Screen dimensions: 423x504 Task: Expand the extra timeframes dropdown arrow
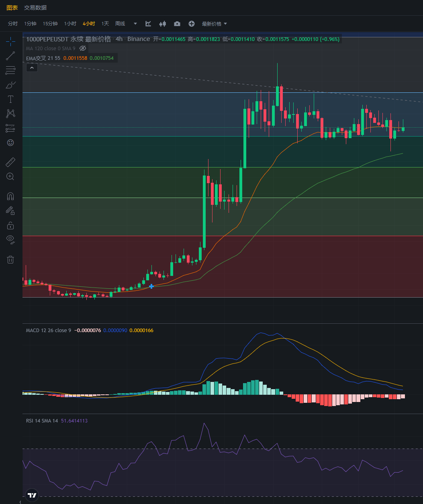pos(135,24)
